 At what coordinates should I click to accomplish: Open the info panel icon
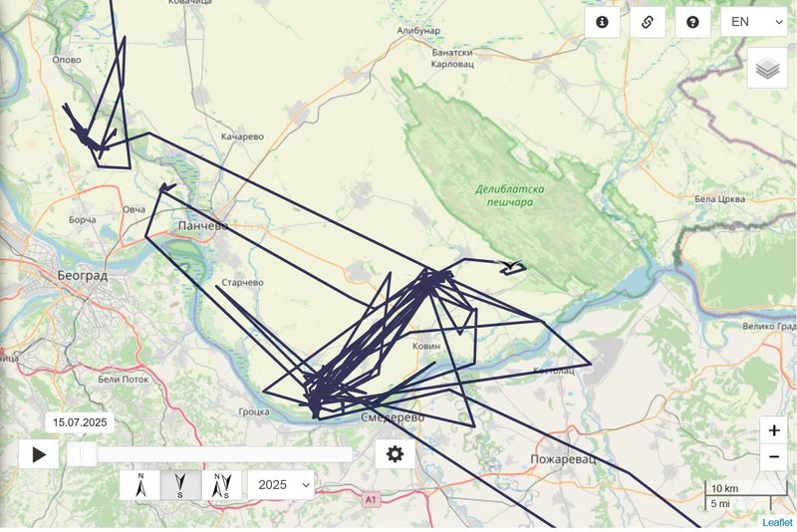point(602,22)
